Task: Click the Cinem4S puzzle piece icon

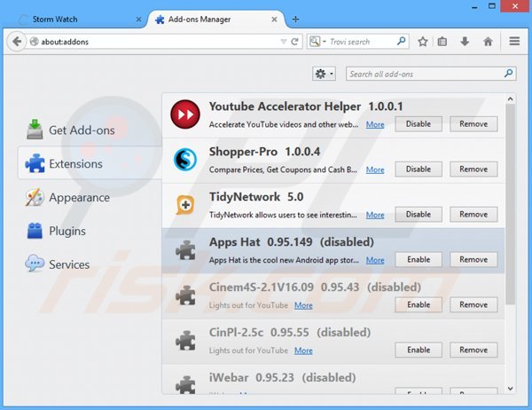Action: (x=185, y=296)
